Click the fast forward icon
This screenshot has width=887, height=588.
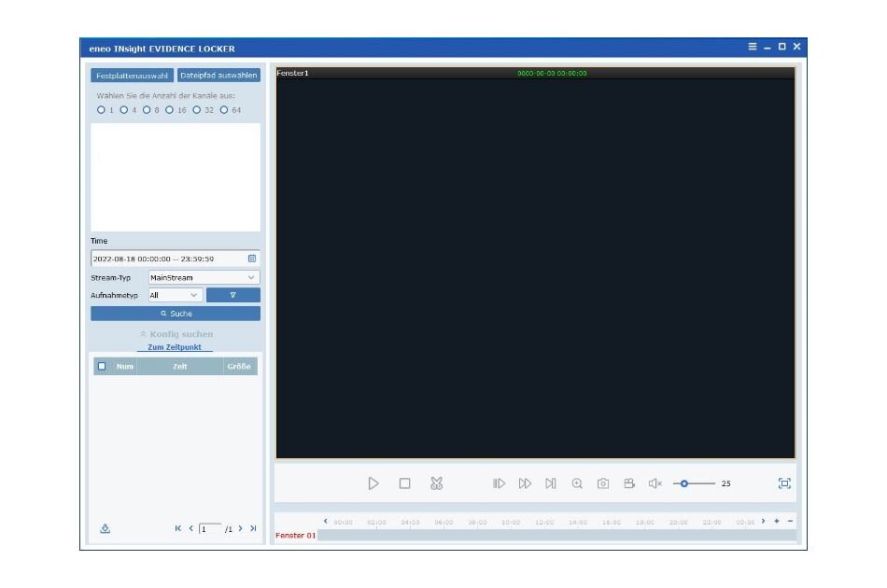525,483
